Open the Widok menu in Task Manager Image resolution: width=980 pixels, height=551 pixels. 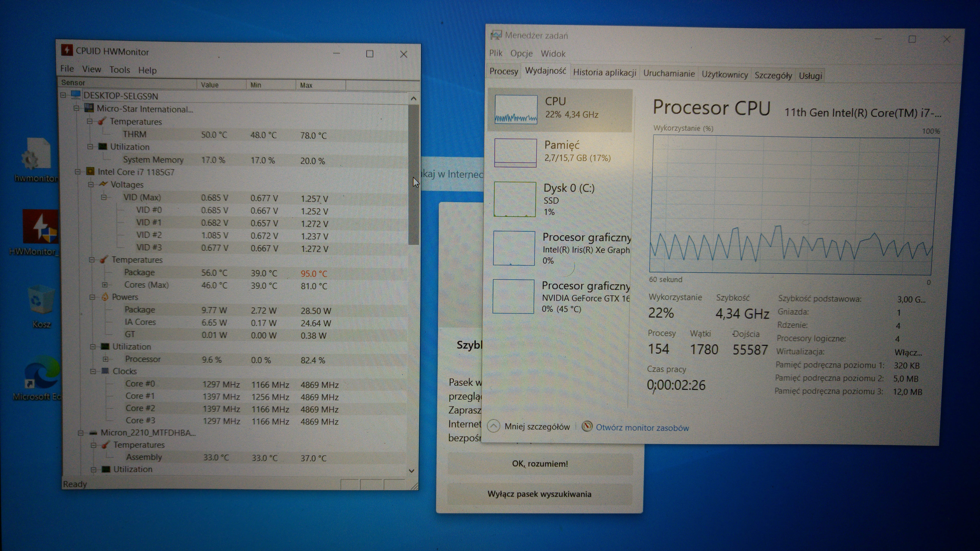(553, 54)
